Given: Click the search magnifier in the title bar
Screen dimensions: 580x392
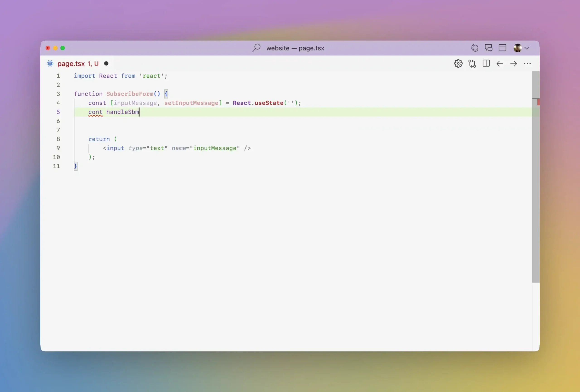Looking at the screenshot, I should (256, 48).
